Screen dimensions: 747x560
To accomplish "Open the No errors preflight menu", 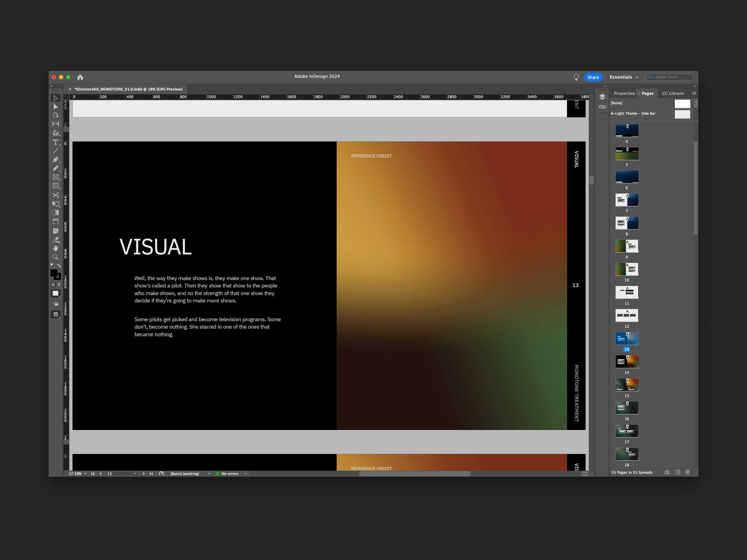I will pyautogui.click(x=246, y=474).
